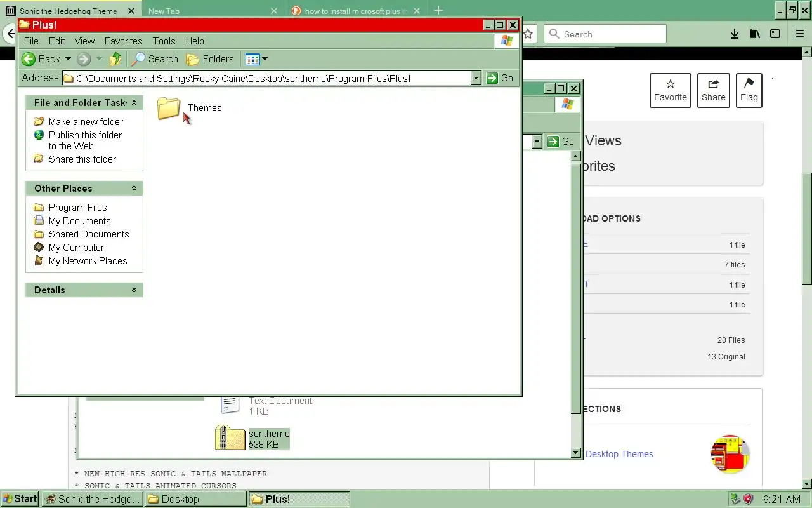This screenshot has width=812, height=508.
Task: Switch to Sonic the Hedge... taskbar item
Action: pos(93,499)
